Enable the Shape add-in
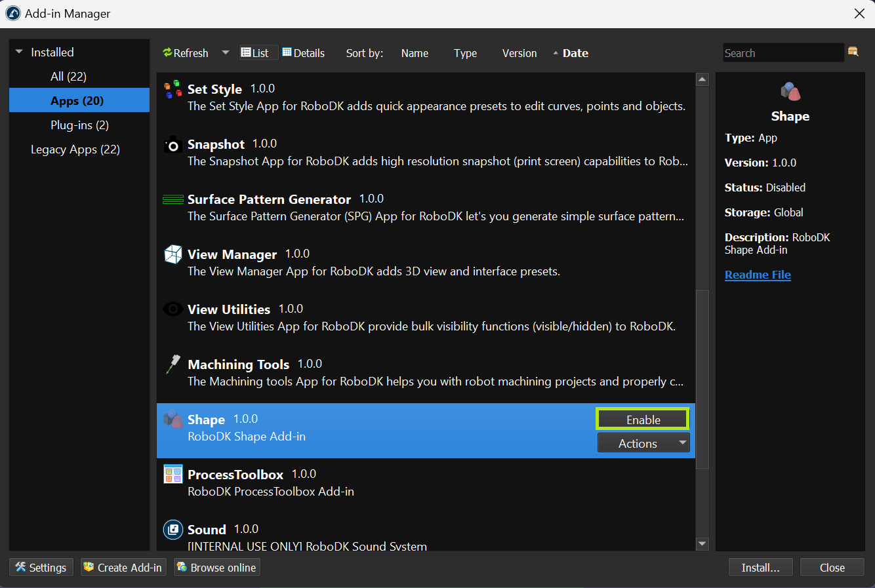Screen dimensions: 875x588 point(643,420)
